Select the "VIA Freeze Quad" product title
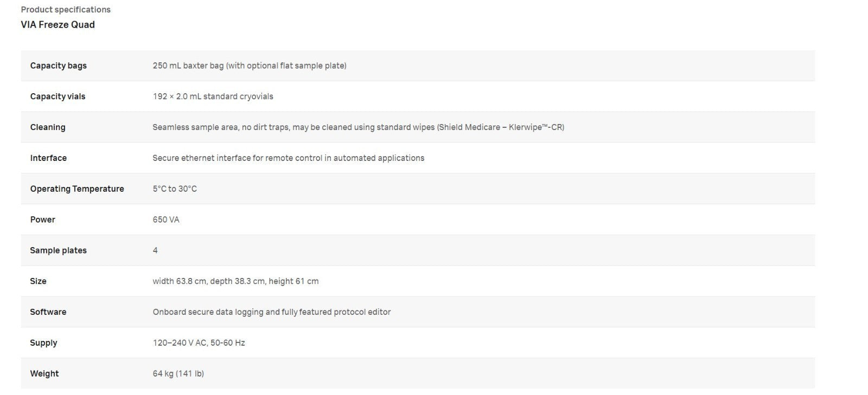Screen dimensions: 868x395 tap(58, 25)
